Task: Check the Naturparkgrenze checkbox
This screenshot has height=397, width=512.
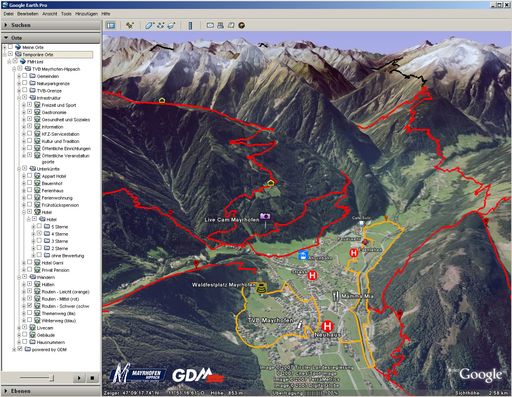Action: click(x=25, y=83)
